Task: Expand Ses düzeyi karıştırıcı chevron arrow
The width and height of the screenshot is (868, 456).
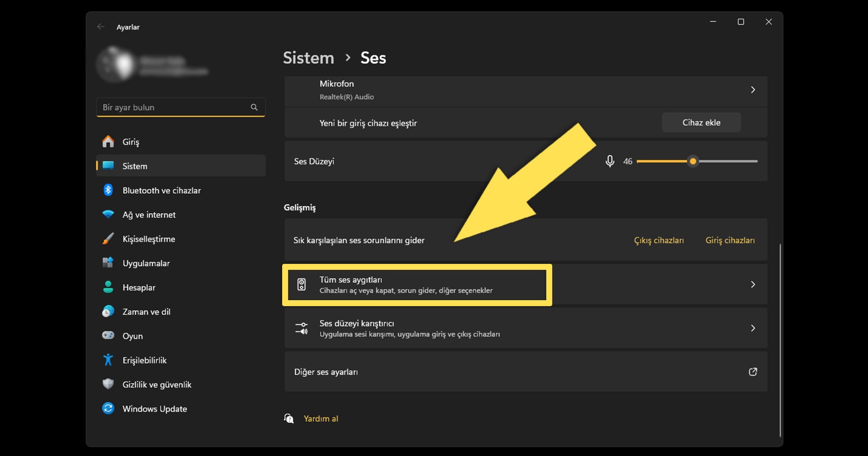Action: click(x=752, y=328)
